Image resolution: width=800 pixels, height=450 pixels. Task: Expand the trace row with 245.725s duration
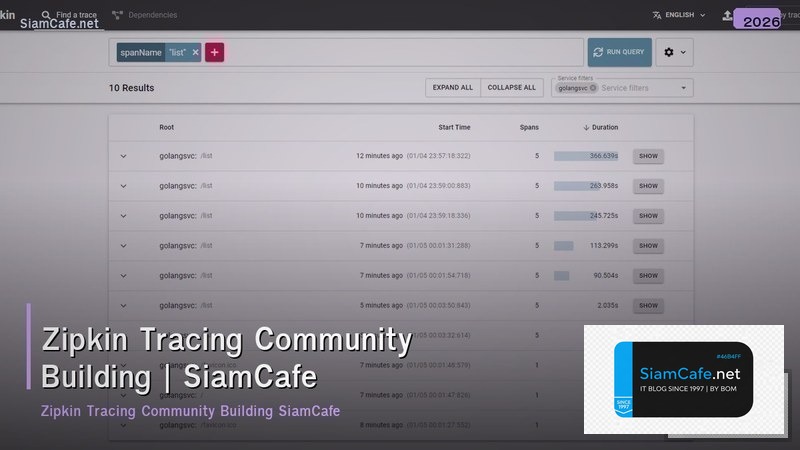click(x=123, y=216)
